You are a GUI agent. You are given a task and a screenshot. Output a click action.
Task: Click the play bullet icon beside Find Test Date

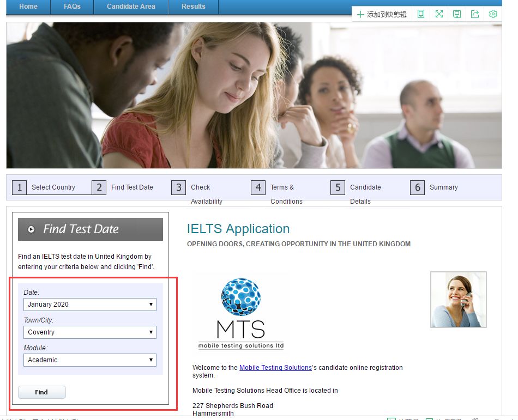click(31, 229)
